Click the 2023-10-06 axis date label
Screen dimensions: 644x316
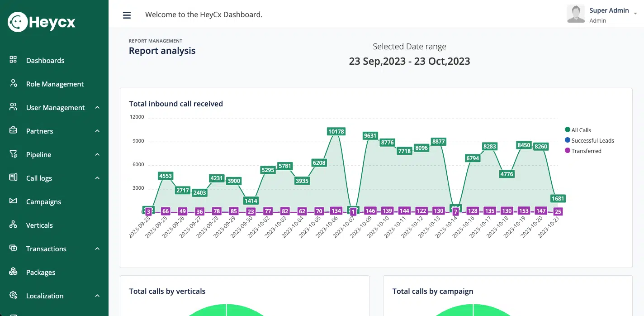326,228
